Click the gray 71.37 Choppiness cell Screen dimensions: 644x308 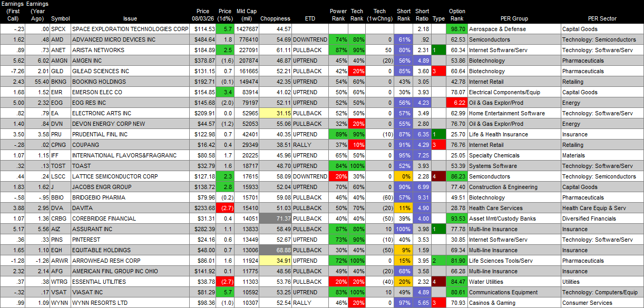276,218
